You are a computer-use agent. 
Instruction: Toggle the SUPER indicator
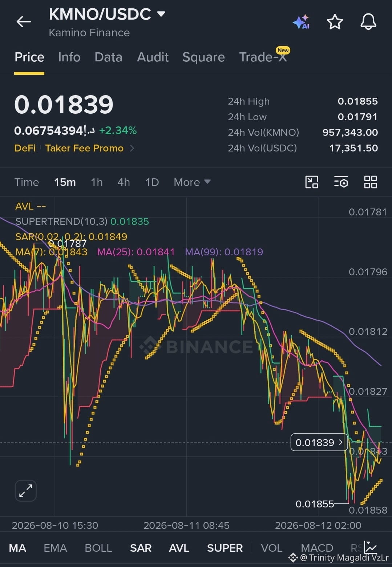pyautogui.click(x=225, y=548)
